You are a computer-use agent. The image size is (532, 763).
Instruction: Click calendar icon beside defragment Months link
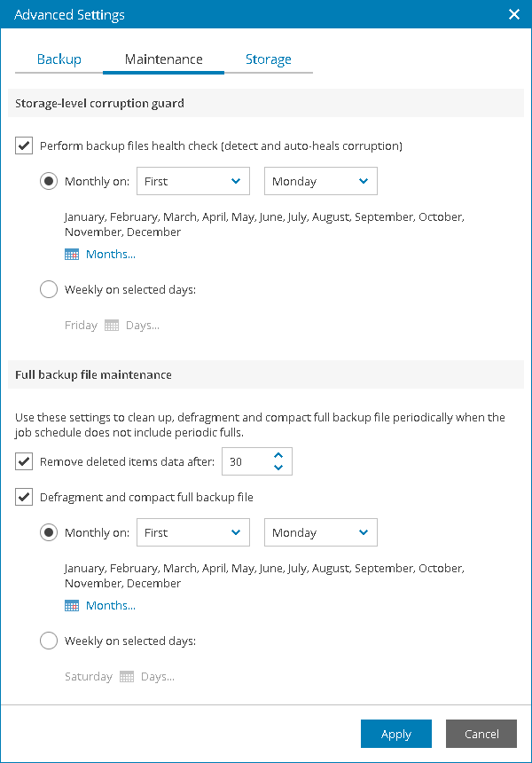[x=72, y=606]
